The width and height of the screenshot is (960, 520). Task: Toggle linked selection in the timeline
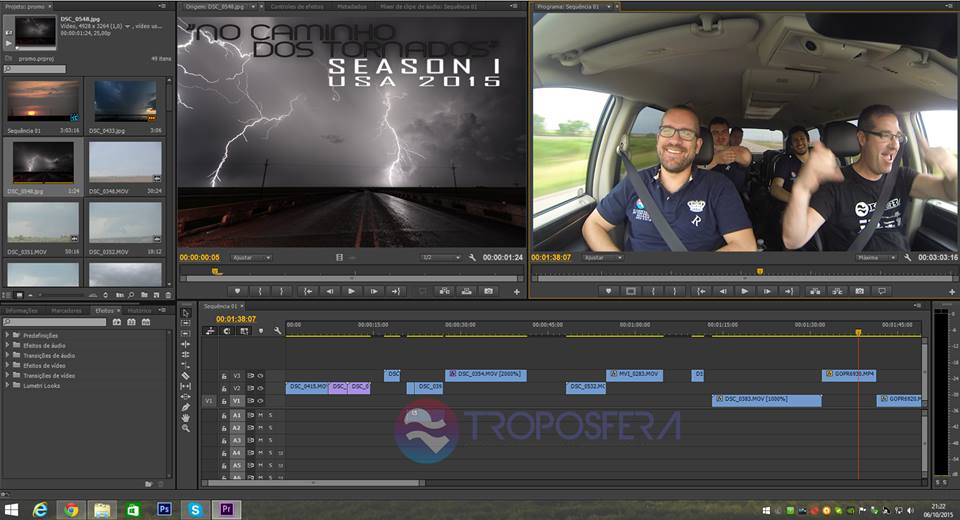tap(244, 331)
